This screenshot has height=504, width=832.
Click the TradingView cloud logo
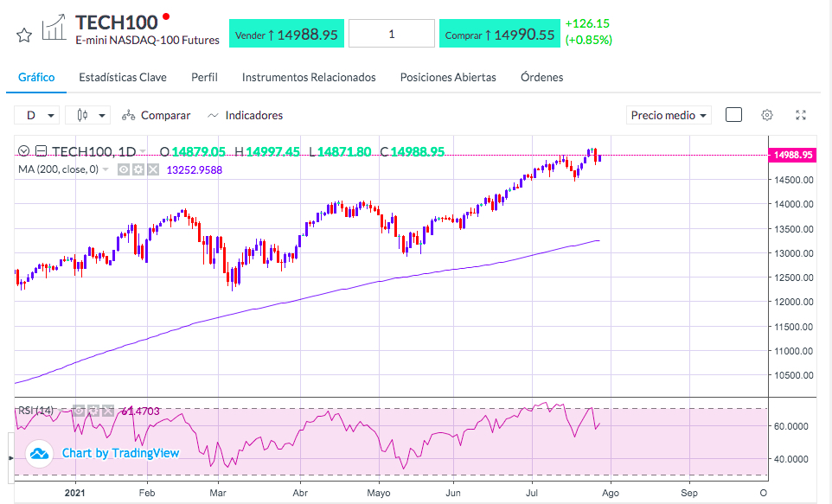coord(39,454)
